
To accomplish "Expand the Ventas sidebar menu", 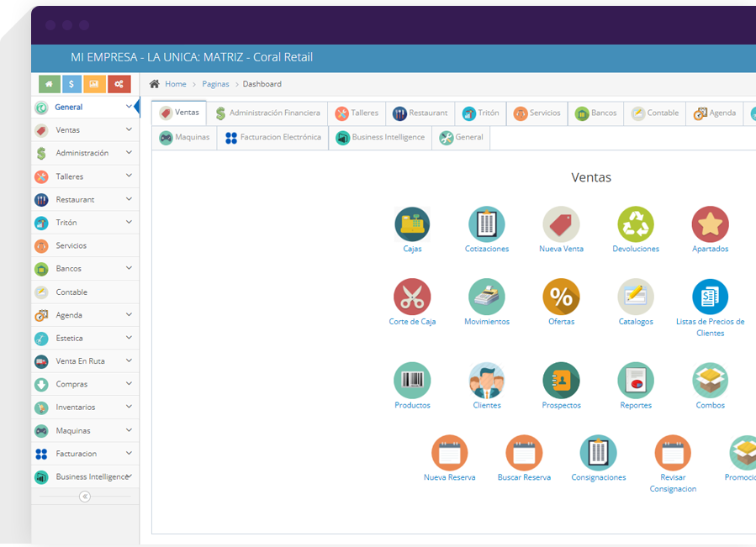I will coord(85,130).
